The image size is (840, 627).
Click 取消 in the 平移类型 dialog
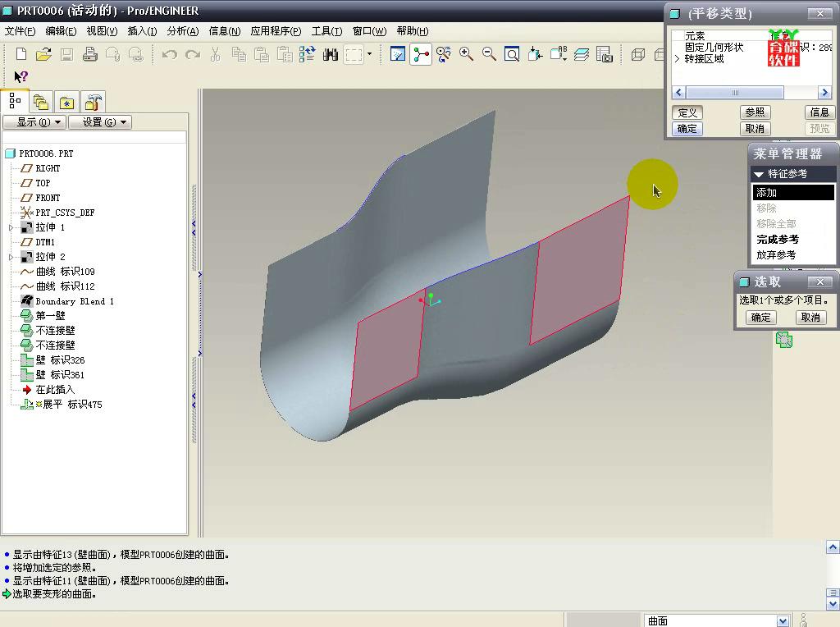tap(755, 129)
